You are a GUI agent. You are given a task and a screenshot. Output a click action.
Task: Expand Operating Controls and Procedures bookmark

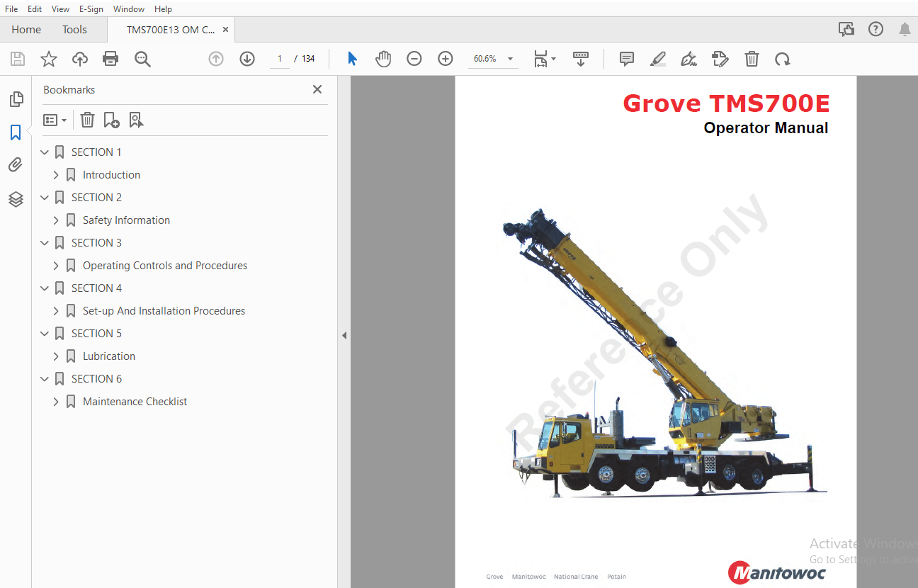click(56, 266)
